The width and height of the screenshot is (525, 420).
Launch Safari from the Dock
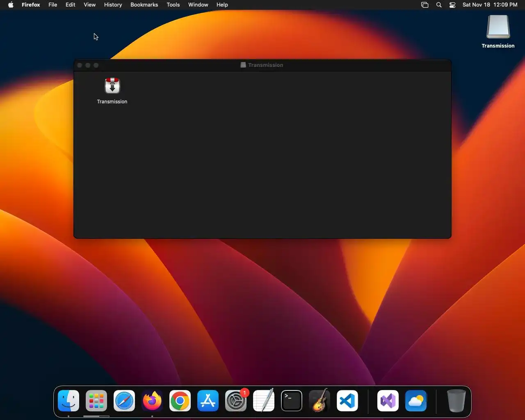pyautogui.click(x=124, y=401)
